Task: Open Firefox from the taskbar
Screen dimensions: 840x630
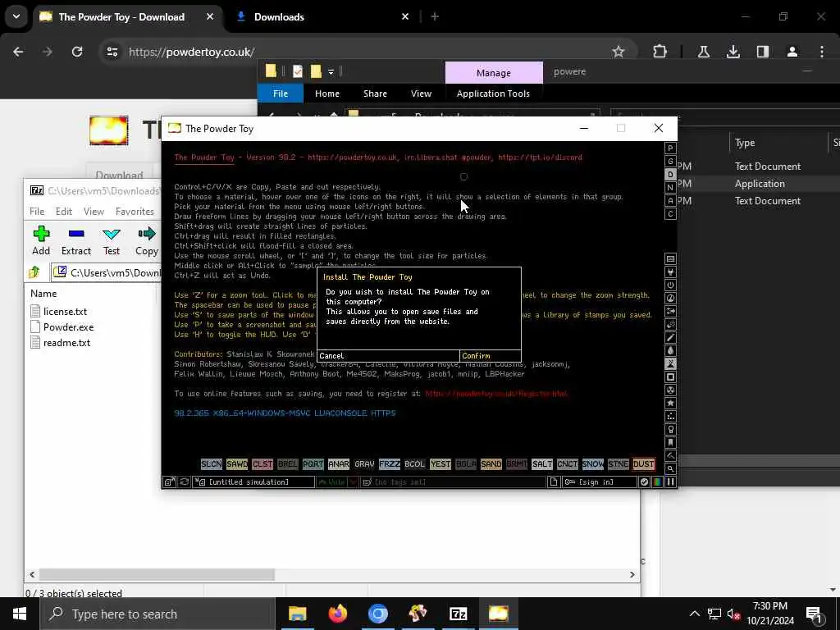Action: click(x=337, y=614)
